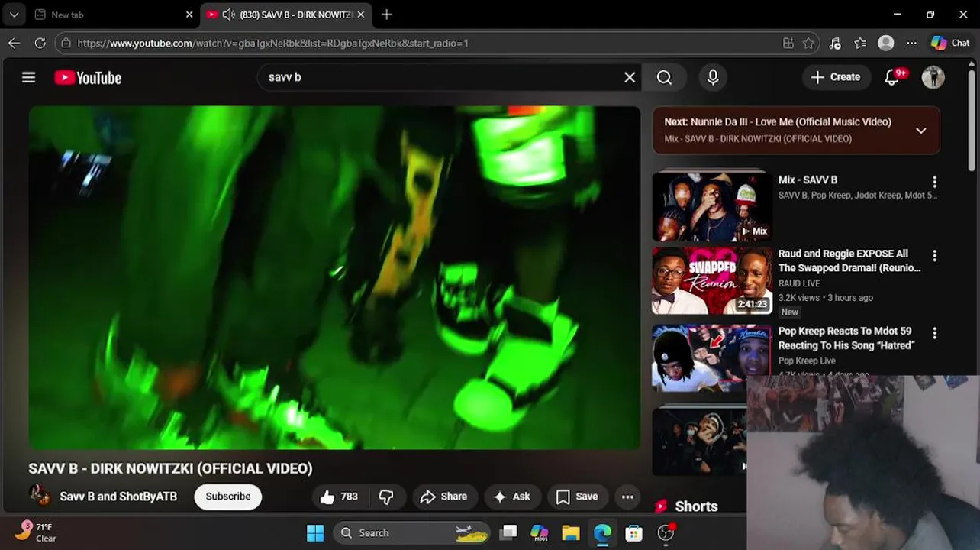Open 'Pop Kreep Reacts To Mdot 59' title

pyautogui.click(x=846, y=338)
